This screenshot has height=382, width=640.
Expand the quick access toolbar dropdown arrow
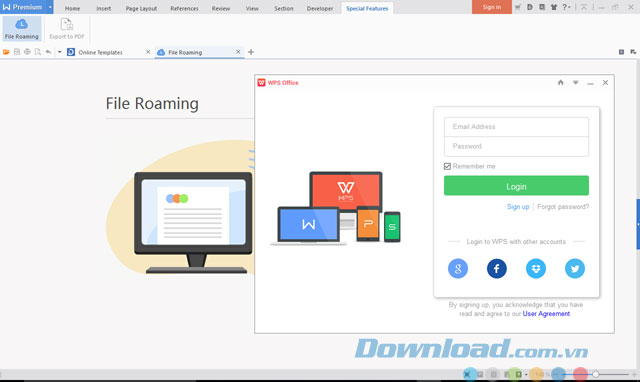click(60, 52)
